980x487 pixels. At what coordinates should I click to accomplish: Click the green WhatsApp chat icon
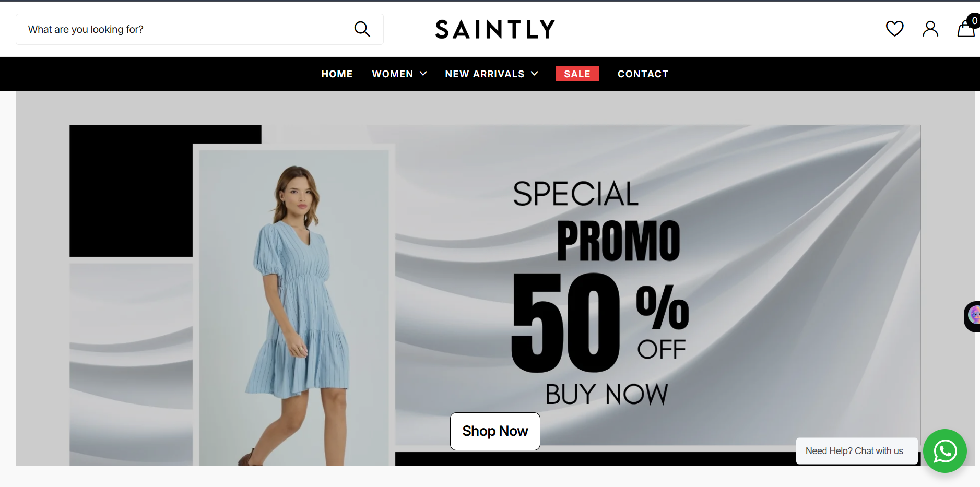pyautogui.click(x=944, y=451)
